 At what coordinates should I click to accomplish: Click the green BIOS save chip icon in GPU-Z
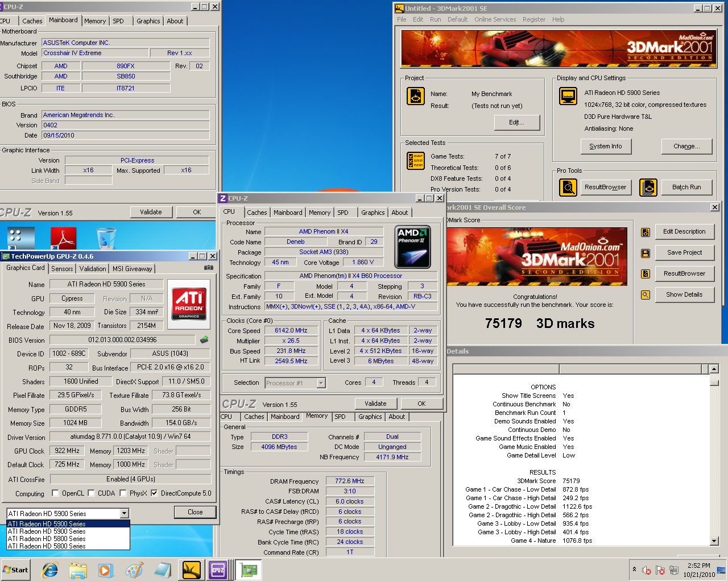tap(204, 339)
